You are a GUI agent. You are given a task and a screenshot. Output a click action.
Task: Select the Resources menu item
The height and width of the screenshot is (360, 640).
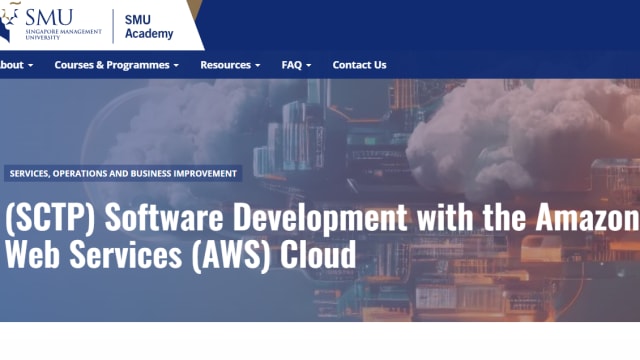tap(225, 65)
